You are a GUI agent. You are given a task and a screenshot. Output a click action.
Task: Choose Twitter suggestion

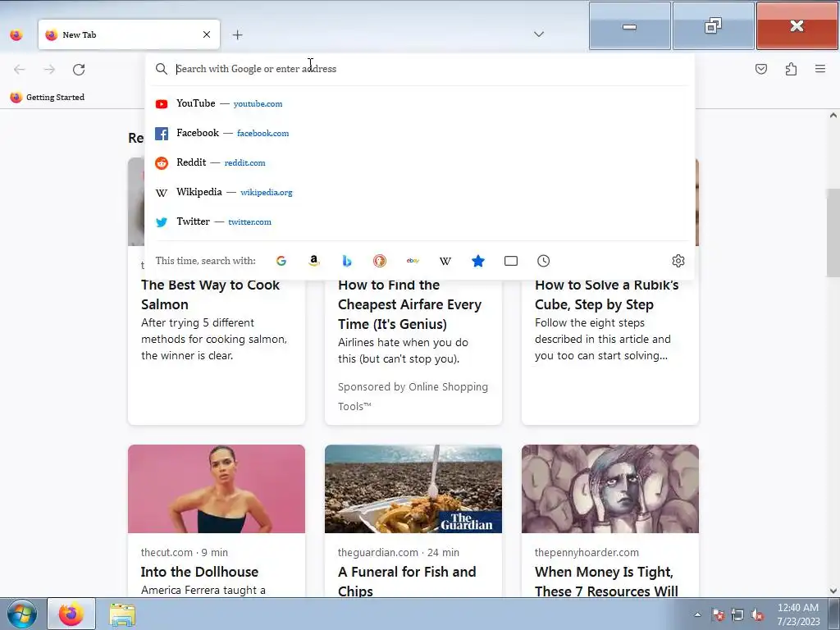click(x=419, y=221)
